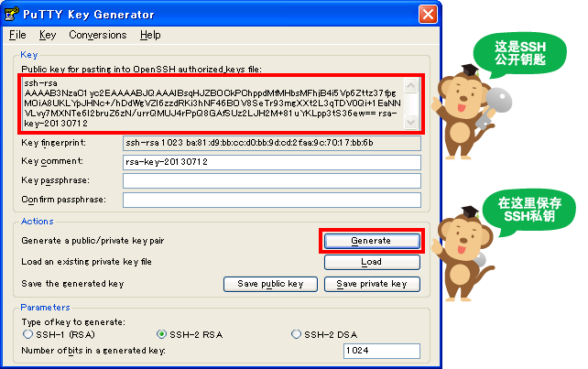The width and height of the screenshot is (588, 369).
Task: Open the Key menu
Action: 48,35
